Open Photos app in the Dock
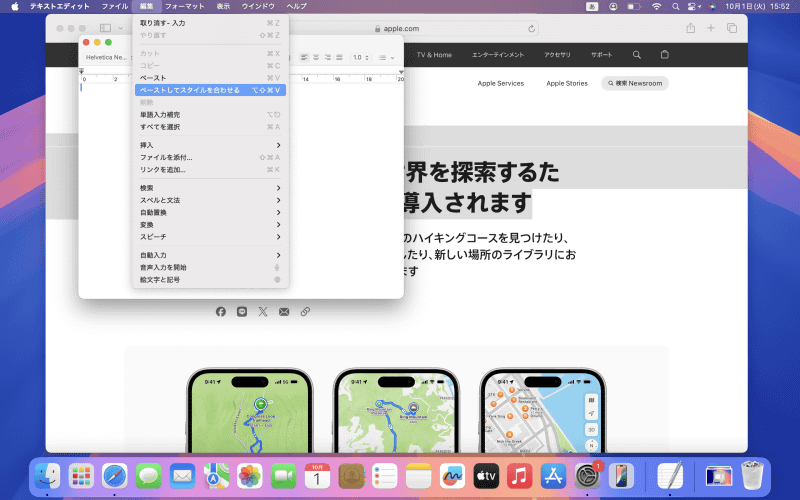This screenshot has height=500, width=800. 249,476
